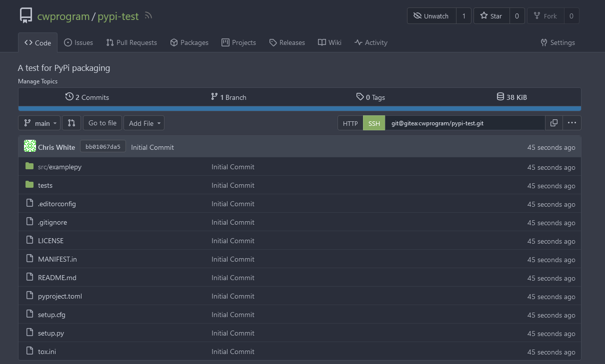Click the RSS feed icon beside pypi-test

click(x=148, y=16)
